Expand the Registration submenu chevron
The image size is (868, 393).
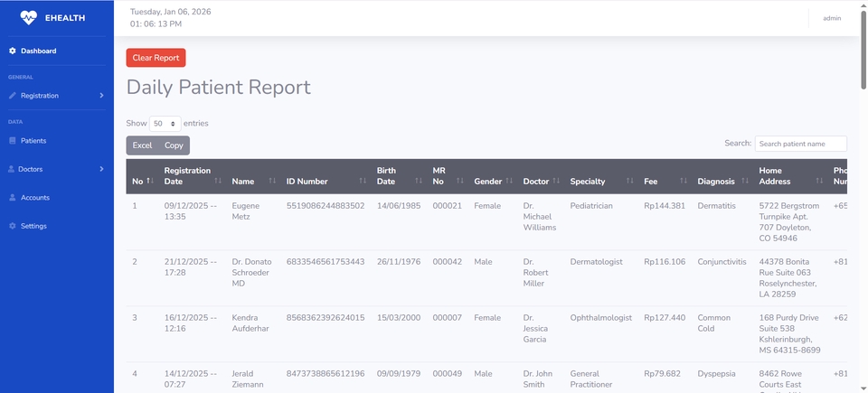101,95
